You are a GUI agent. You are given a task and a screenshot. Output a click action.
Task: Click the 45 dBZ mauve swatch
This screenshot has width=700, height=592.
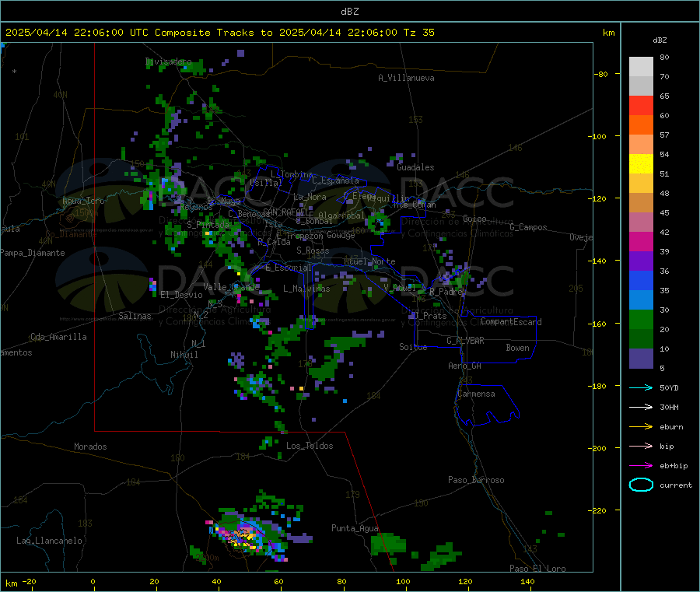pyautogui.click(x=641, y=222)
